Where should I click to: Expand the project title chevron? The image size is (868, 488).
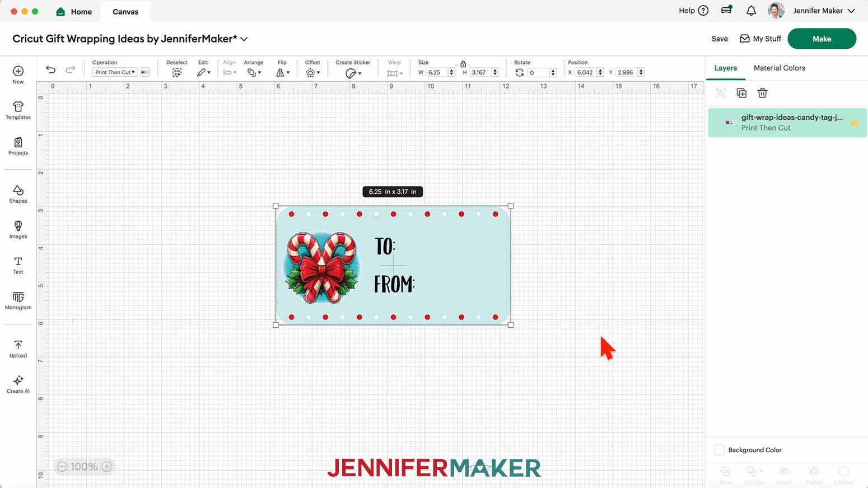[x=244, y=39]
